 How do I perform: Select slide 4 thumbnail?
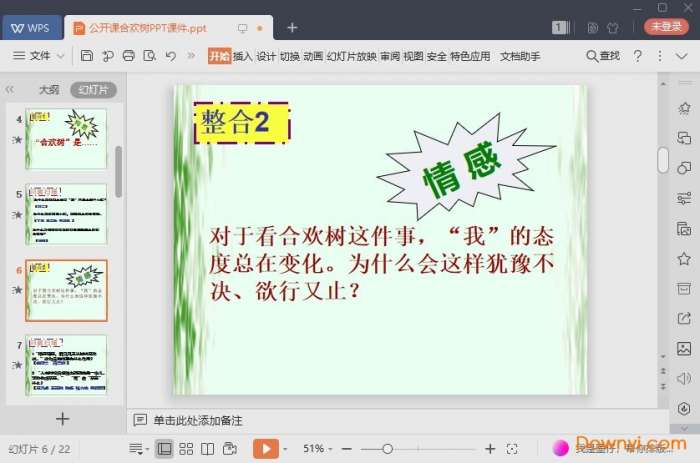(66, 139)
